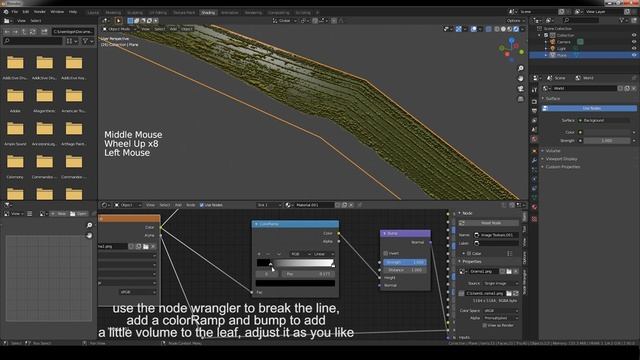Open the Modifiers wrench properties tab

534,160
